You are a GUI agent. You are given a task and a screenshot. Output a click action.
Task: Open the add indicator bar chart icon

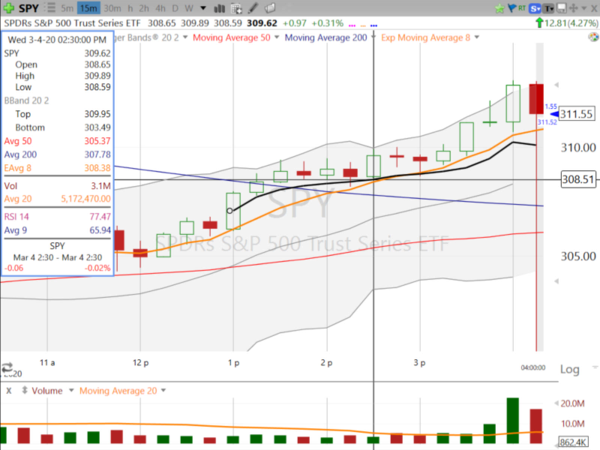[x=219, y=8]
